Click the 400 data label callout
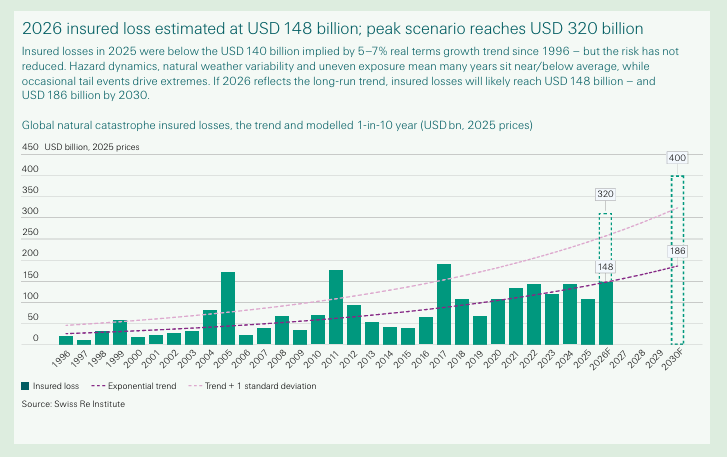Viewport: 727px width, 457px height. 678,158
